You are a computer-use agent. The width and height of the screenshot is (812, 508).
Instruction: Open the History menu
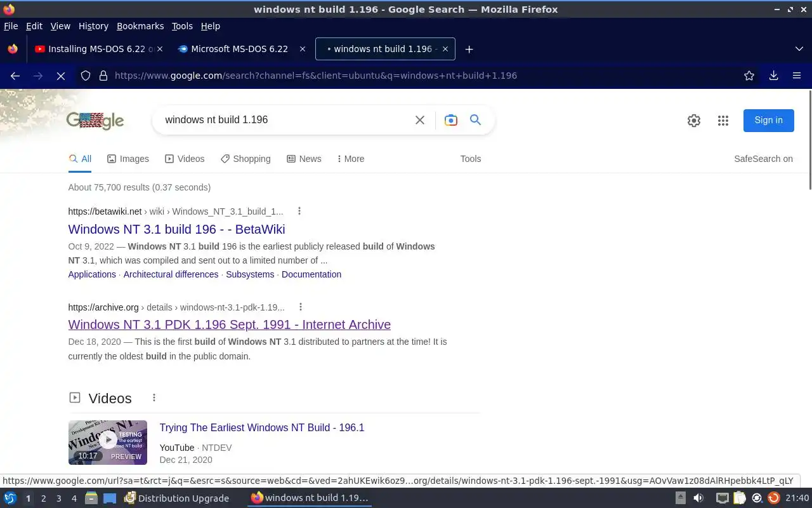(x=93, y=26)
